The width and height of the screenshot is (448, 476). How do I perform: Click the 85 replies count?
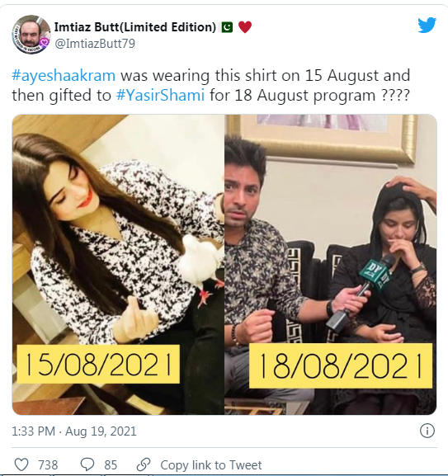pos(111,464)
